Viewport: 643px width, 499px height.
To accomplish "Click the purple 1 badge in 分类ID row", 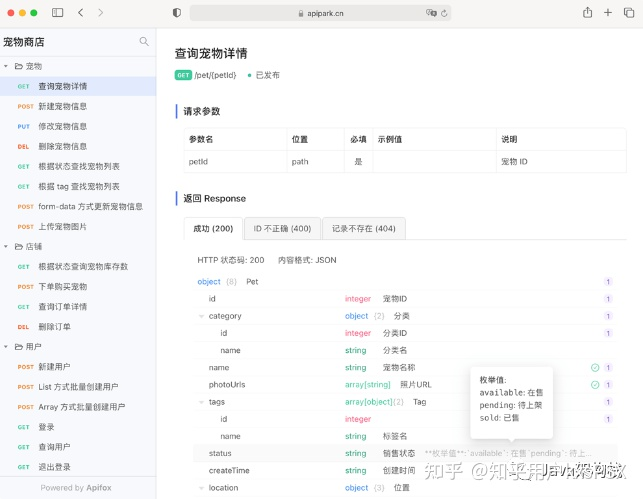I will [x=608, y=333].
